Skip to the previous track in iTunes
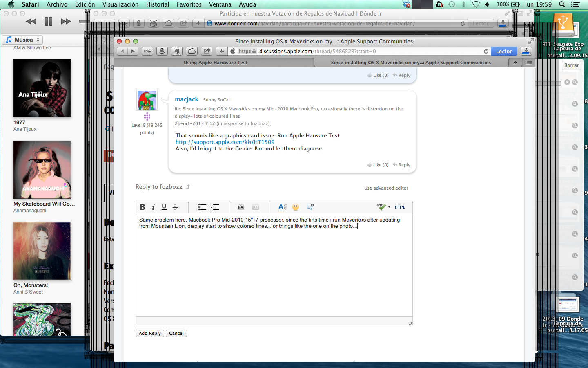Viewport: 588px width, 368px height. point(31,21)
